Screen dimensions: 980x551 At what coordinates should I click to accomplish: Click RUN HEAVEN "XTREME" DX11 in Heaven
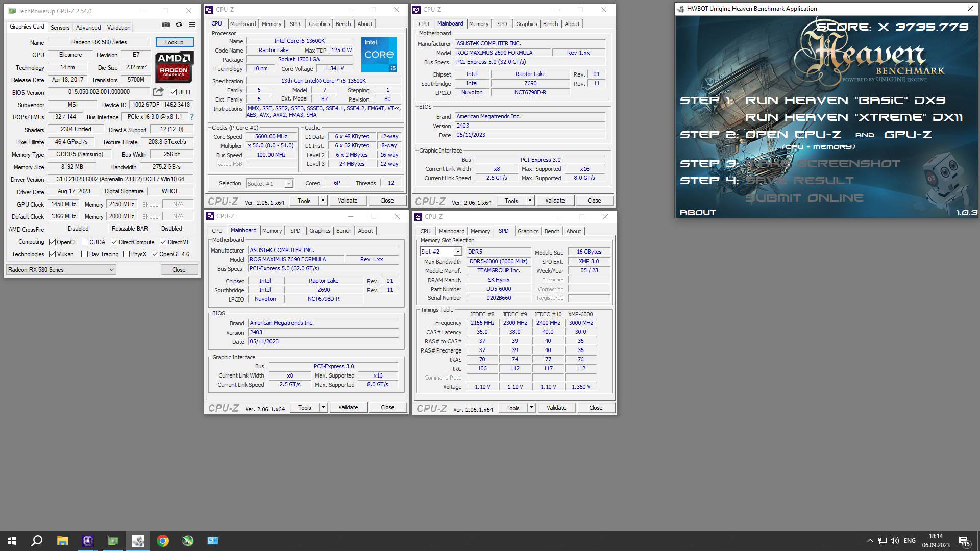pos(854,117)
